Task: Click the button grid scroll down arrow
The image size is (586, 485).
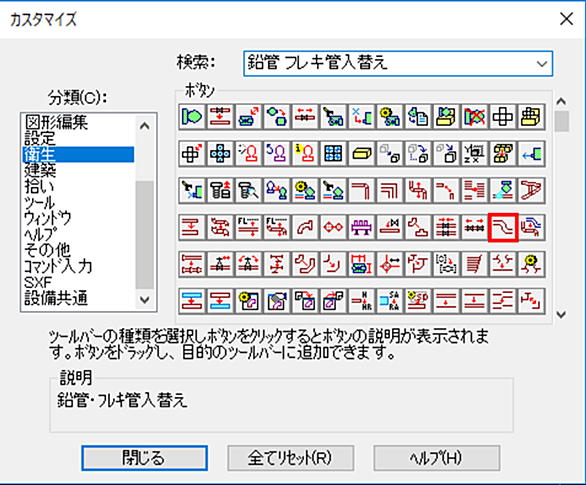Action: [561, 315]
